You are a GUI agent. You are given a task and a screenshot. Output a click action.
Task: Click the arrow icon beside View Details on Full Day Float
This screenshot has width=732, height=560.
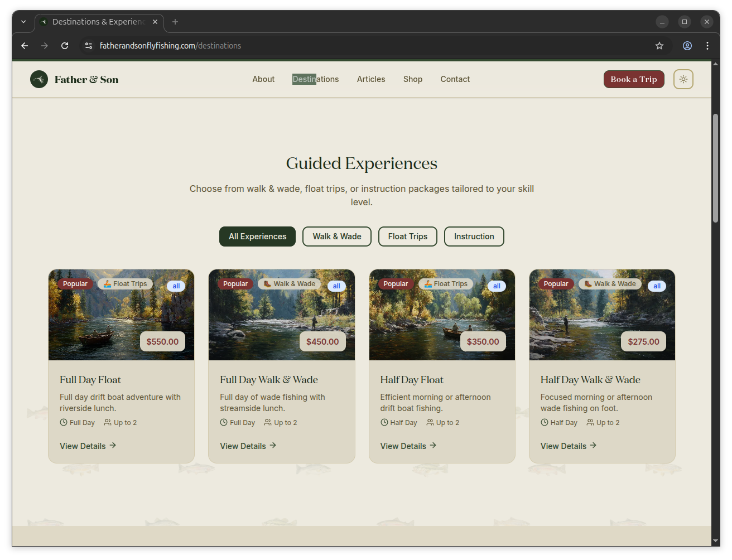click(x=113, y=446)
